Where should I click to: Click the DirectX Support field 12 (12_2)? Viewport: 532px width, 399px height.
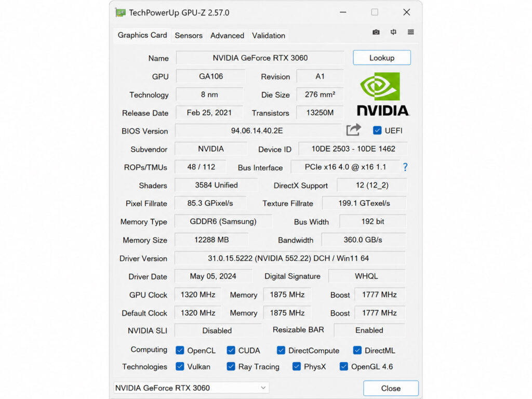(x=372, y=185)
